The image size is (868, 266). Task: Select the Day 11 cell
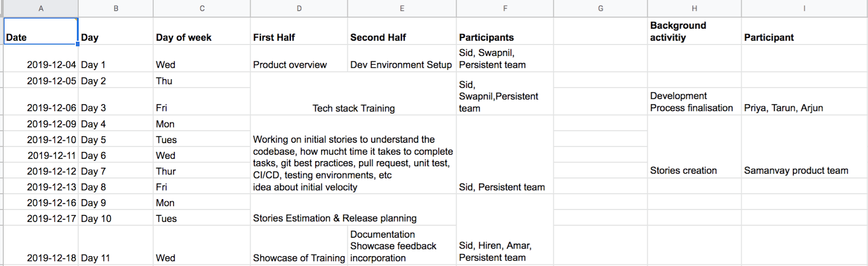[x=116, y=245]
